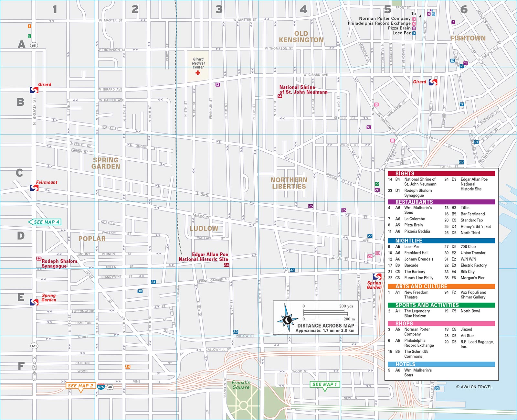Click the light-blue HOTELS legend header
517x420 pixels.
coord(441,364)
